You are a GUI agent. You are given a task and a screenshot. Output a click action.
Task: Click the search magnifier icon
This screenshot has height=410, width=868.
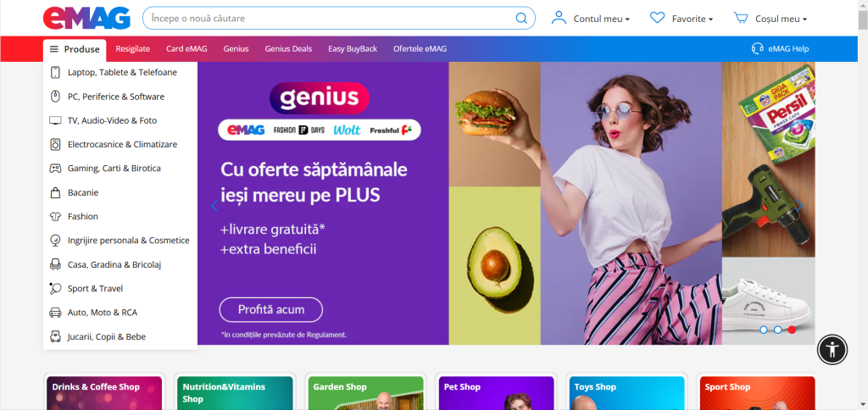(x=521, y=19)
